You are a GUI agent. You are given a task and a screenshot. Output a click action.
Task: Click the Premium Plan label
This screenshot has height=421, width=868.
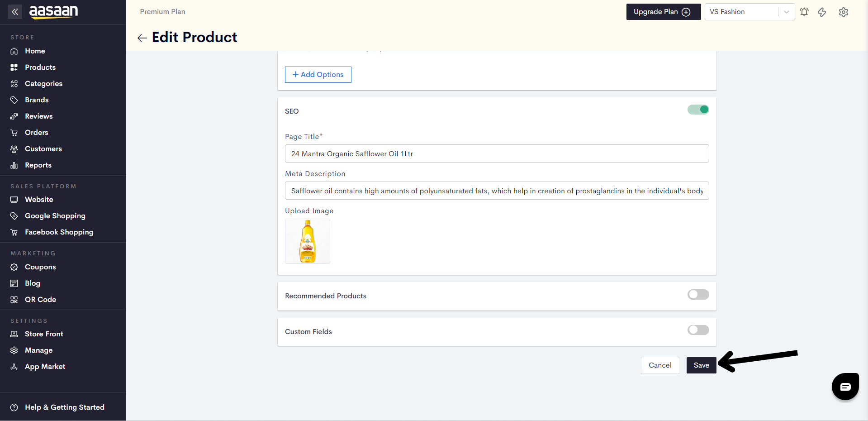click(162, 12)
